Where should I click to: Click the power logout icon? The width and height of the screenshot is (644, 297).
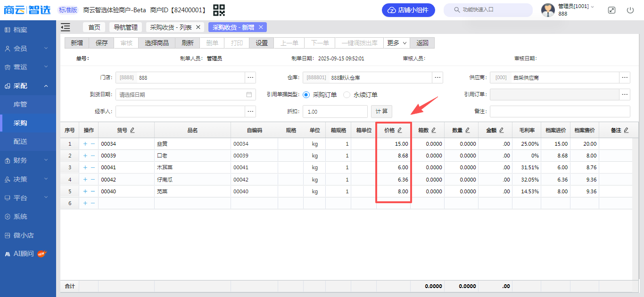click(630, 10)
